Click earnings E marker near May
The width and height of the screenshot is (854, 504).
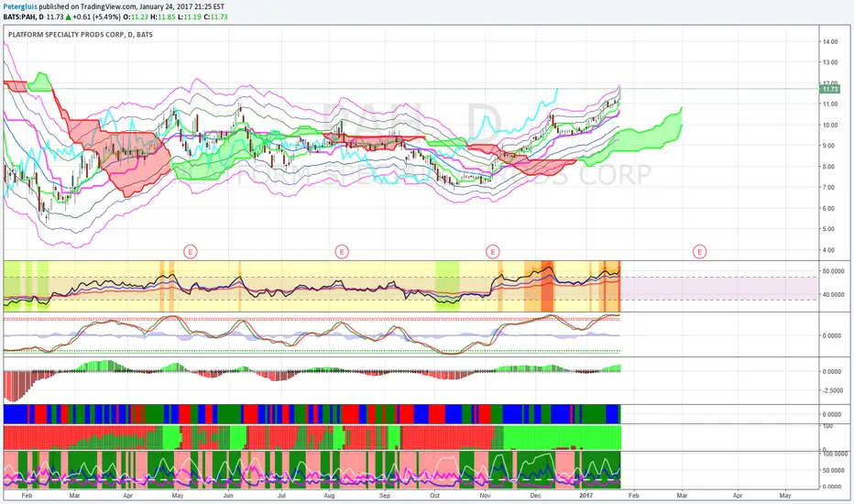190,252
